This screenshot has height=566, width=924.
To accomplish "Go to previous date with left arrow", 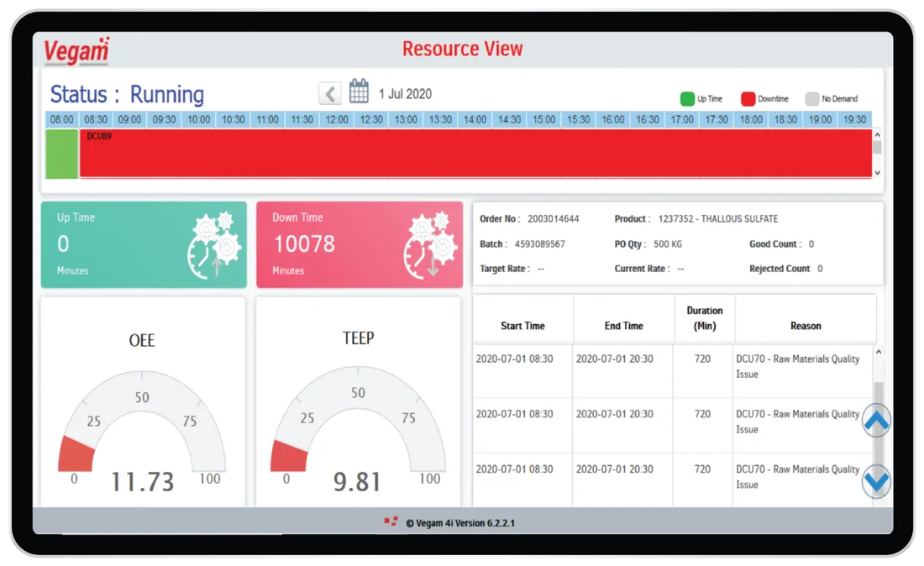I will [x=330, y=94].
